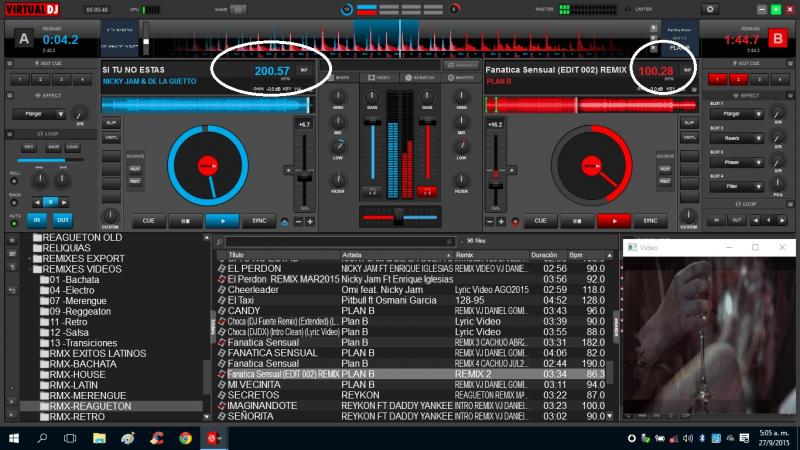Set loop OUT point on deck A

point(63,220)
